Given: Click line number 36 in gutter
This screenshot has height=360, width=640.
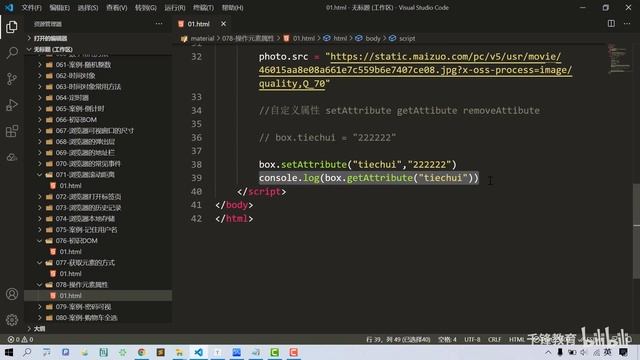Looking at the screenshot, I should 196,138.
